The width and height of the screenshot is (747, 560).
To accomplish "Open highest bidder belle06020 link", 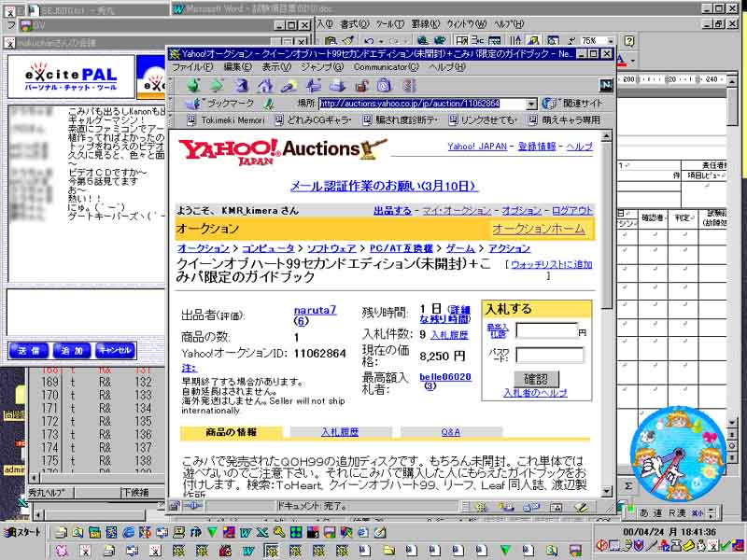I will tap(445, 377).
